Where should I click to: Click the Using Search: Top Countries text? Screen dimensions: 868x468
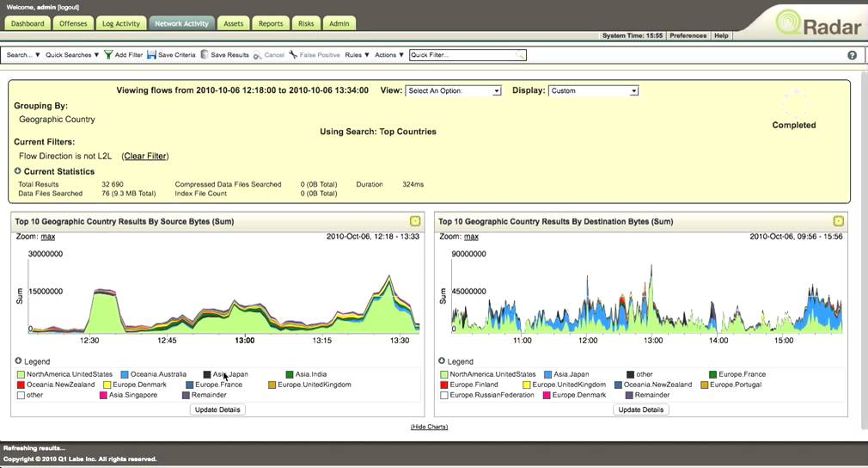point(378,132)
